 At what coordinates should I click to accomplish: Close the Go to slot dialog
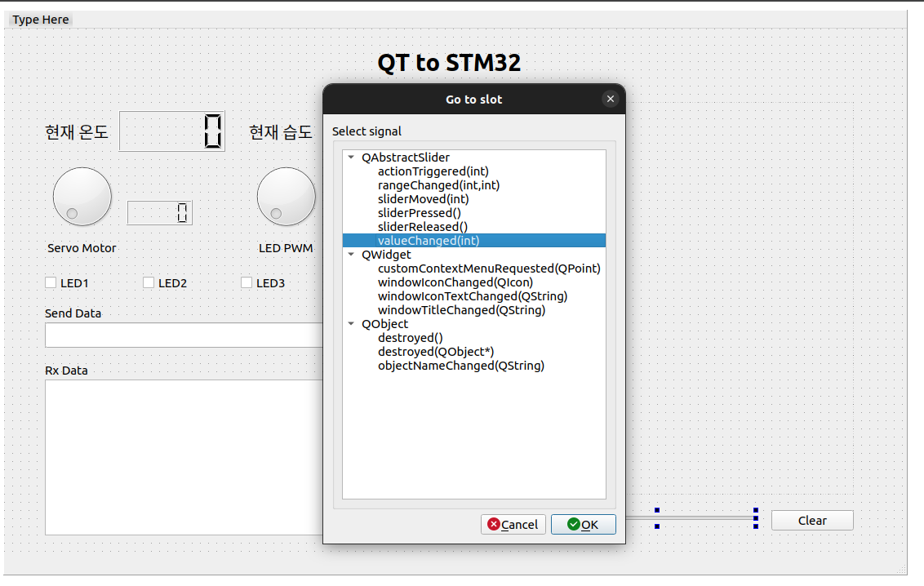[x=611, y=99]
